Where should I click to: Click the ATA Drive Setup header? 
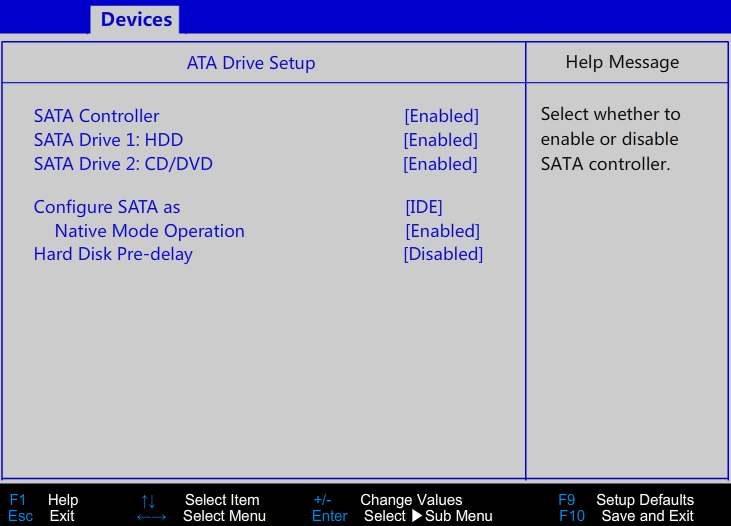tap(251, 63)
